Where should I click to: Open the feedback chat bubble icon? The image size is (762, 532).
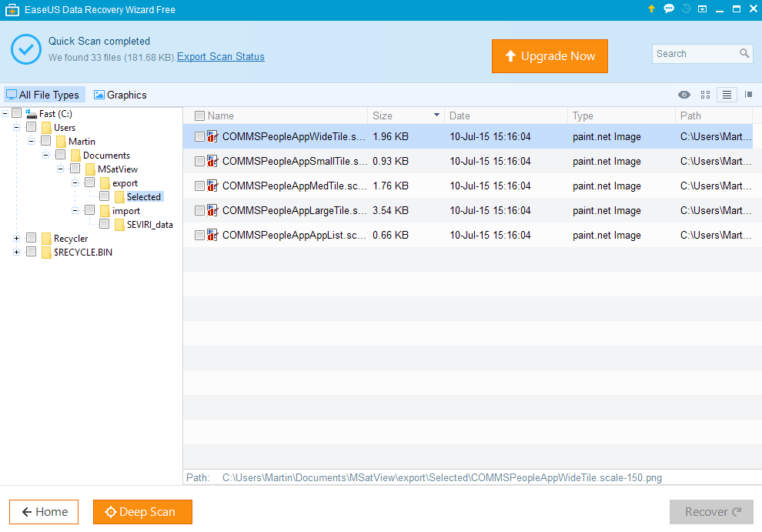point(669,8)
